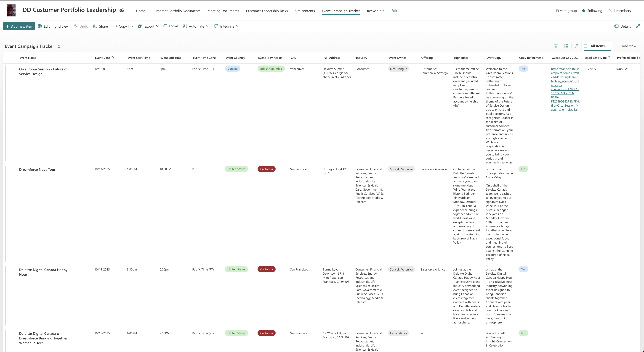Open Customer Leadership Tasks tab
The height and width of the screenshot is (352, 644).
[267, 11]
